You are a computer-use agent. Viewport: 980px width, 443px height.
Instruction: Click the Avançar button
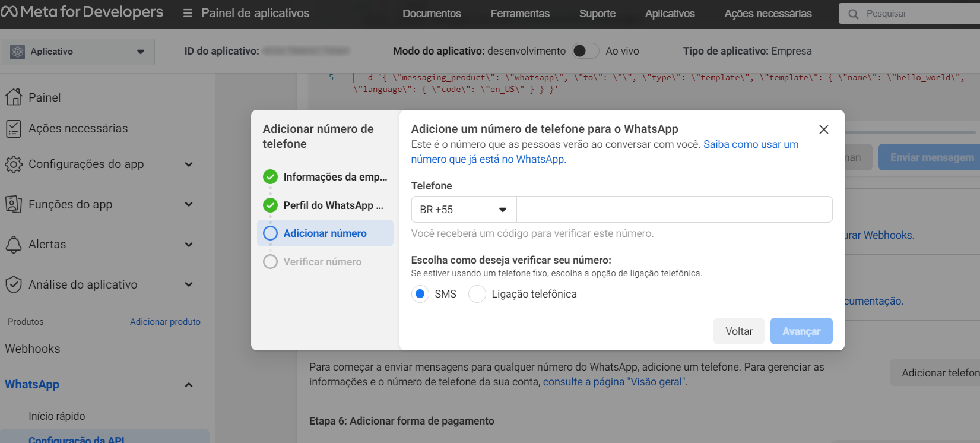801,331
